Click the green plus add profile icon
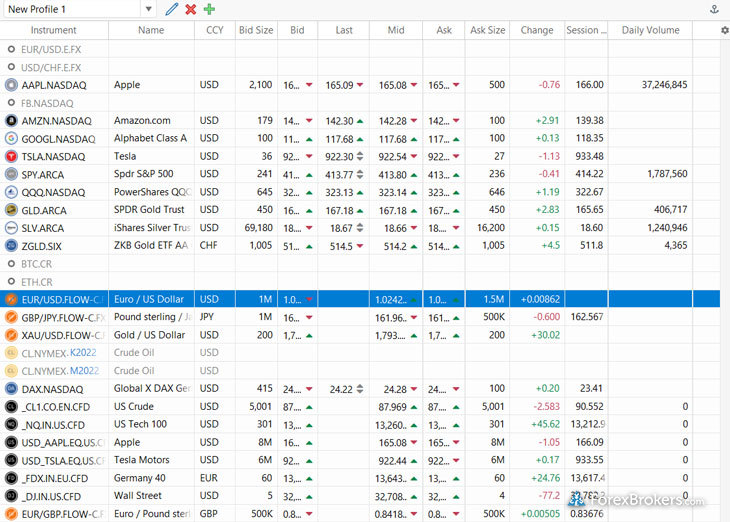This screenshot has height=522, width=730. [210, 9]
